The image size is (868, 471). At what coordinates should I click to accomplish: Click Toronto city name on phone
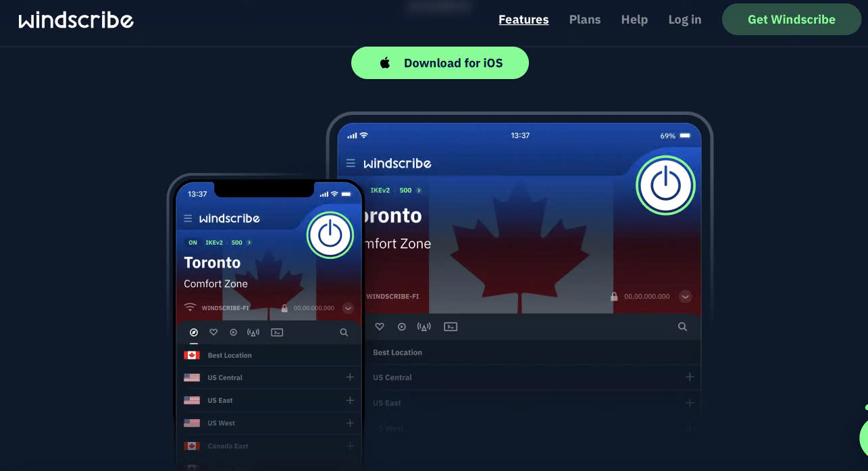pos(212,262)
